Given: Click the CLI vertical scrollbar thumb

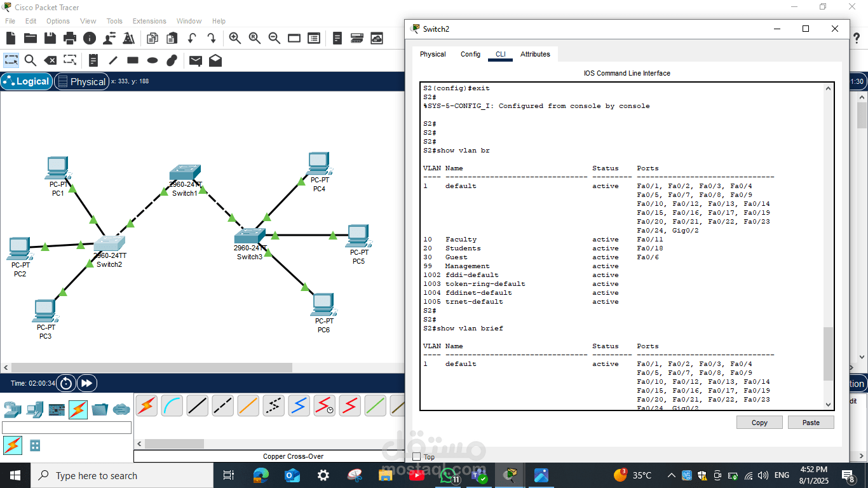Looking at the screenshot, I should (829, 354).
